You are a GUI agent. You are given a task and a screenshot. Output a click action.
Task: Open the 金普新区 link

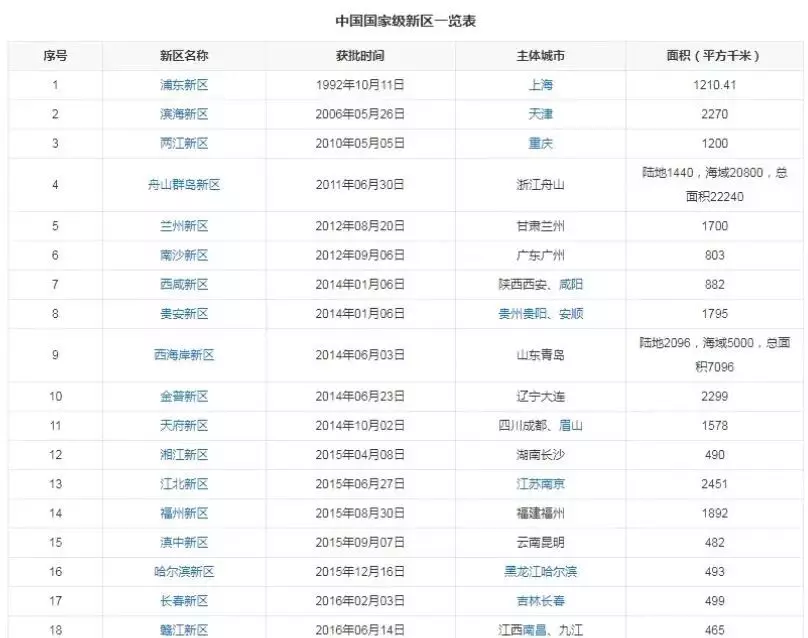(184, 397)
